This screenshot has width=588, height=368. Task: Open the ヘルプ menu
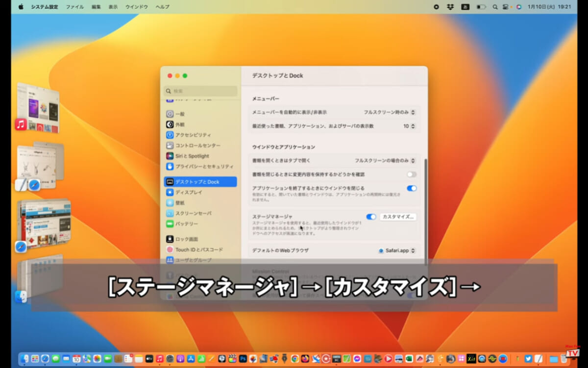pos(162,7)
